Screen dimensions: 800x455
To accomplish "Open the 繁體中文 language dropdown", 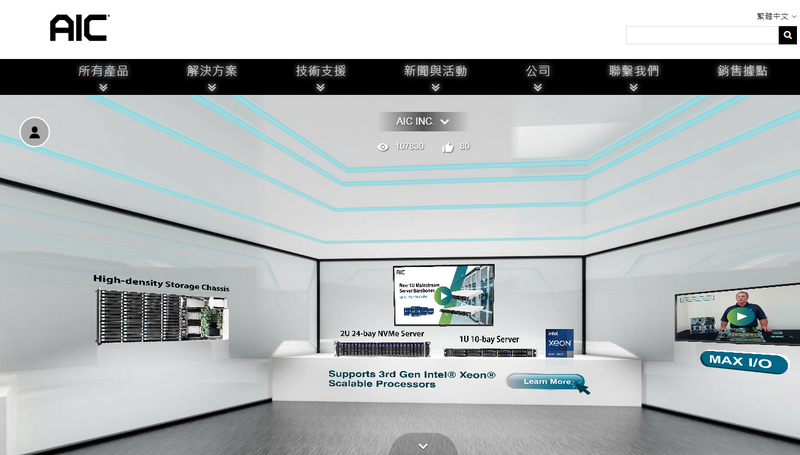I will click(776, 16).
